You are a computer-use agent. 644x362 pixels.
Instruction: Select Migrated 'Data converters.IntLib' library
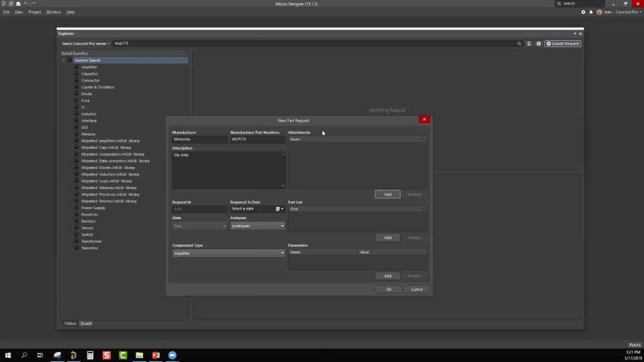[x=115, y=161]
